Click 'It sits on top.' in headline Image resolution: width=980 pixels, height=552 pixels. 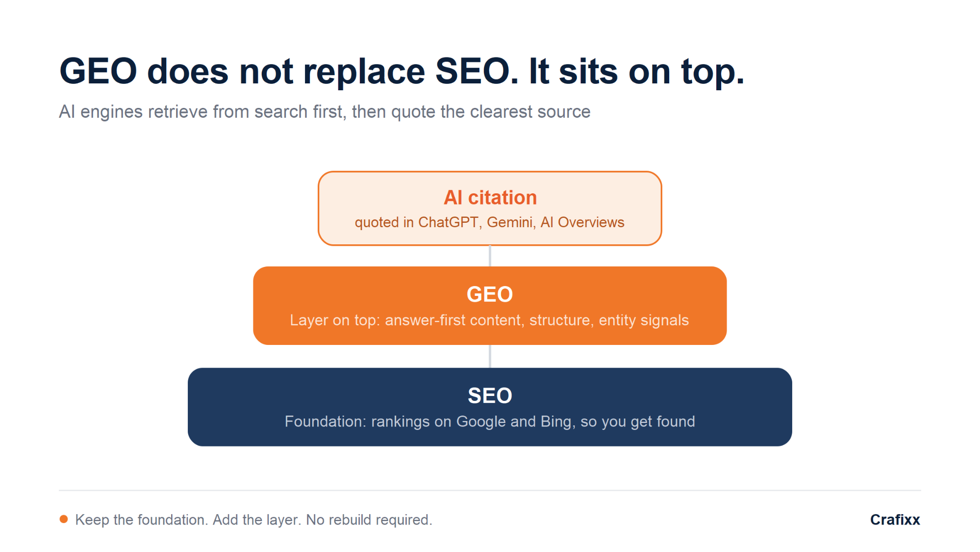637,72
